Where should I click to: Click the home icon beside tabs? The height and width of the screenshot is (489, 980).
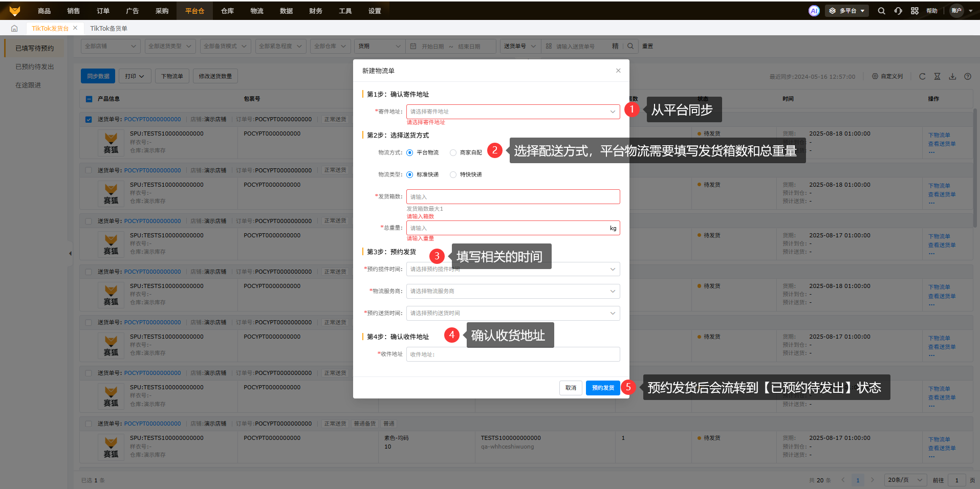coord(14,29)
